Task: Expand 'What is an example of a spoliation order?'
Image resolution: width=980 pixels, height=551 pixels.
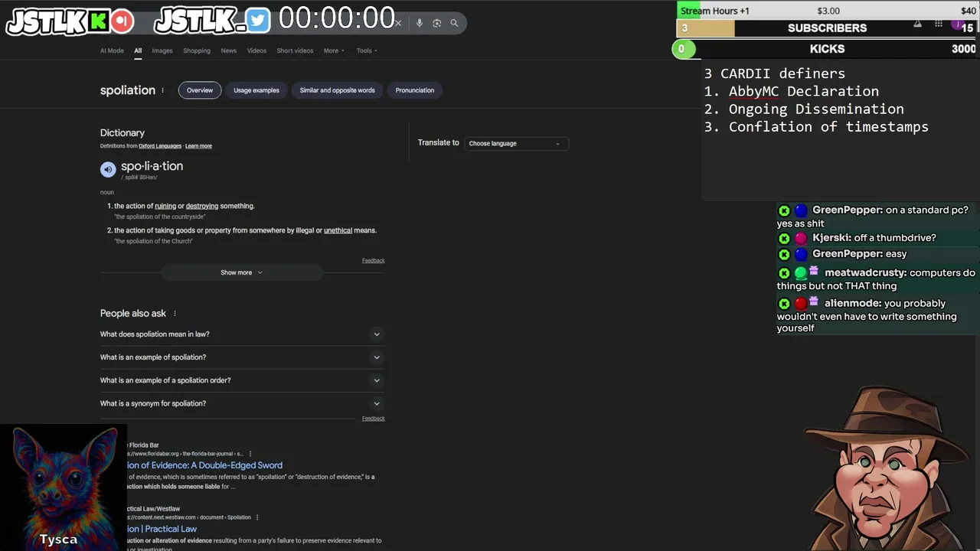Action: [x=241, y=380]
